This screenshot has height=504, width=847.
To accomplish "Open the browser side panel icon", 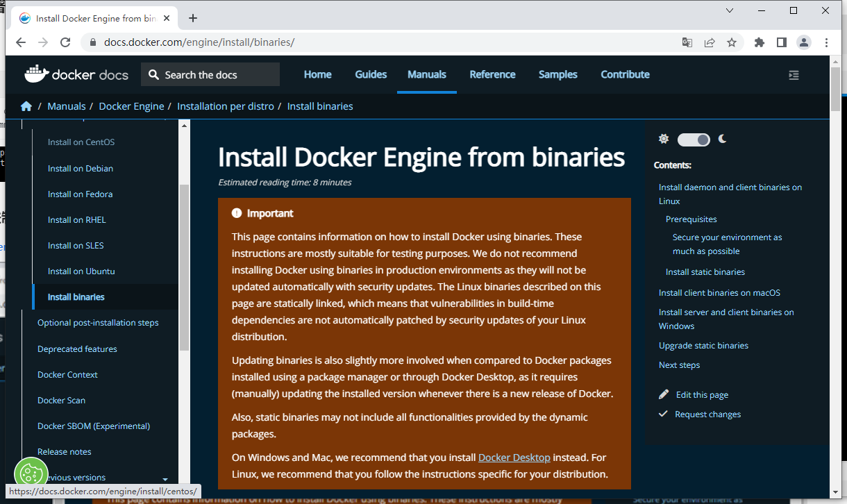I will point(782,42).
